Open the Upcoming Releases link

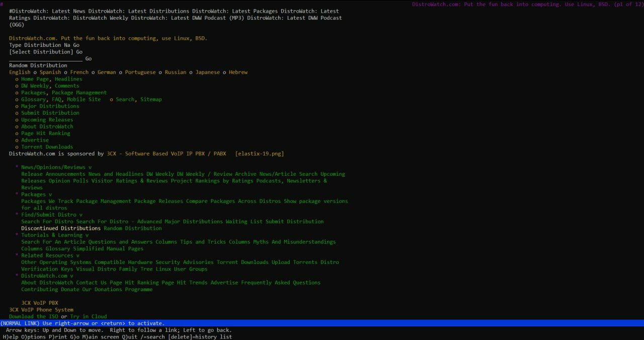[47, 120]
